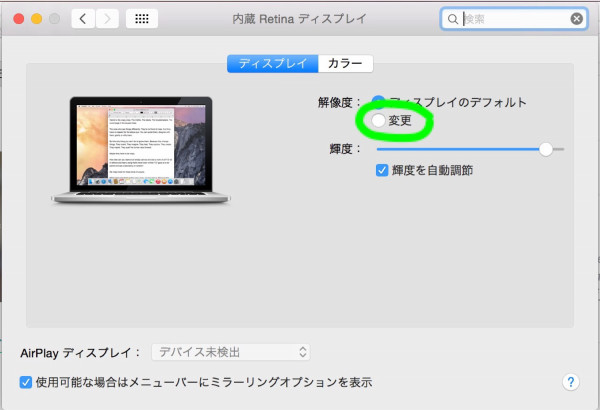Close the window with the red button
Image resolution: width=600 pixels, height=410 pixels.
pos(14,19)
